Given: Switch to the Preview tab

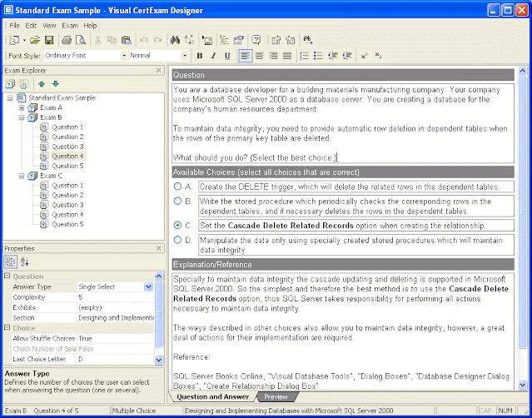Looking at the screenshot, I should click(276, 396).
